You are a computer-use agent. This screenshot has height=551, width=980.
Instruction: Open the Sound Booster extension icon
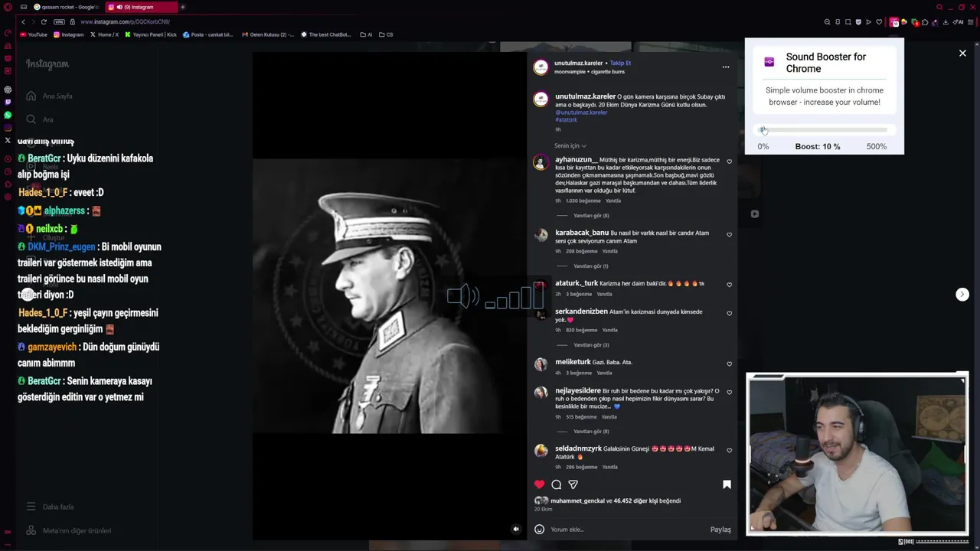click(x=893, y=22)
